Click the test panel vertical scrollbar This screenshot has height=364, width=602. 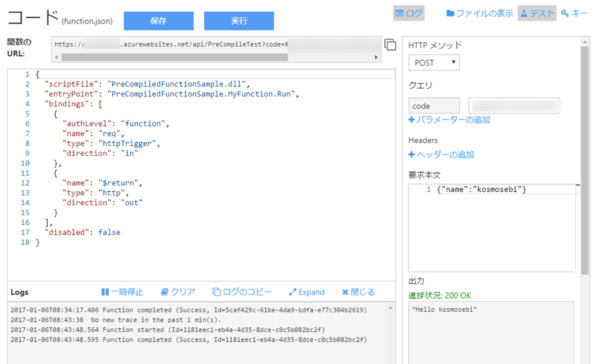coord(585,161)
